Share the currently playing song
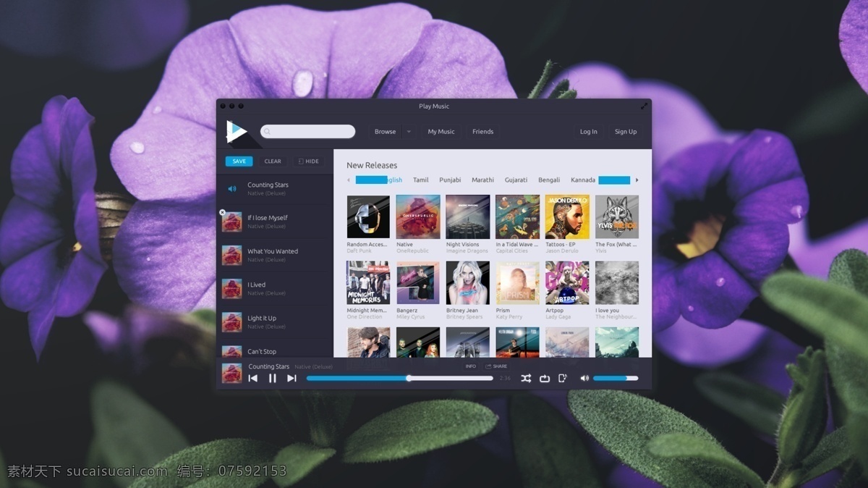This screenshot has height=488, width=868. 497,366
